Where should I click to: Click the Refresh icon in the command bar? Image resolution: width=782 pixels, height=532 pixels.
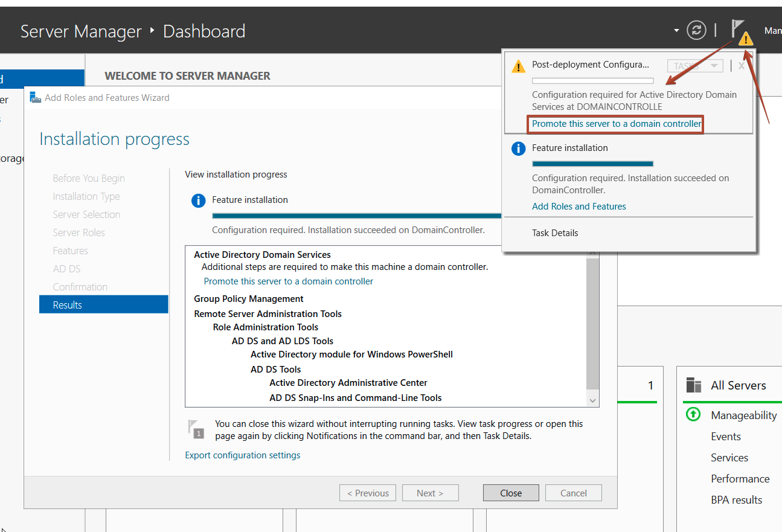click(696, 30)
